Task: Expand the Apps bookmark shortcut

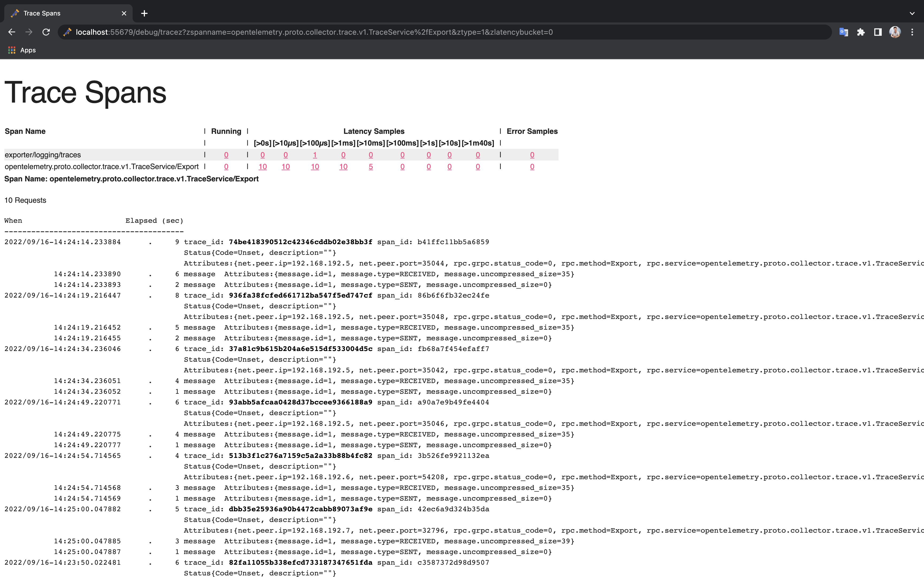Action: pos(21,50)
